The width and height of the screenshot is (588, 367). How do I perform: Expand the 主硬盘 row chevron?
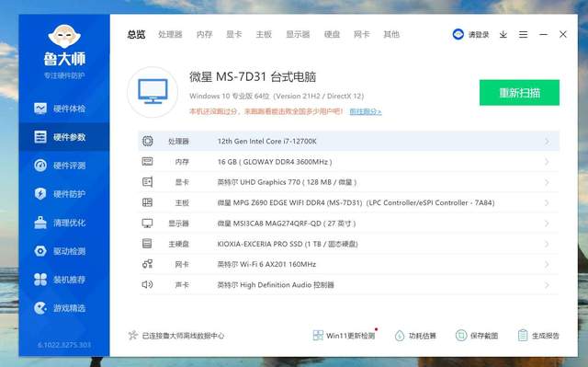point(547,244)
